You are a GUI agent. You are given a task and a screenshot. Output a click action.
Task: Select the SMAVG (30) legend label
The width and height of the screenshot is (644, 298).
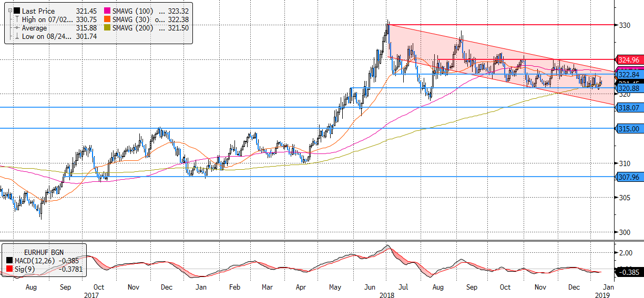tap(132, 19)
